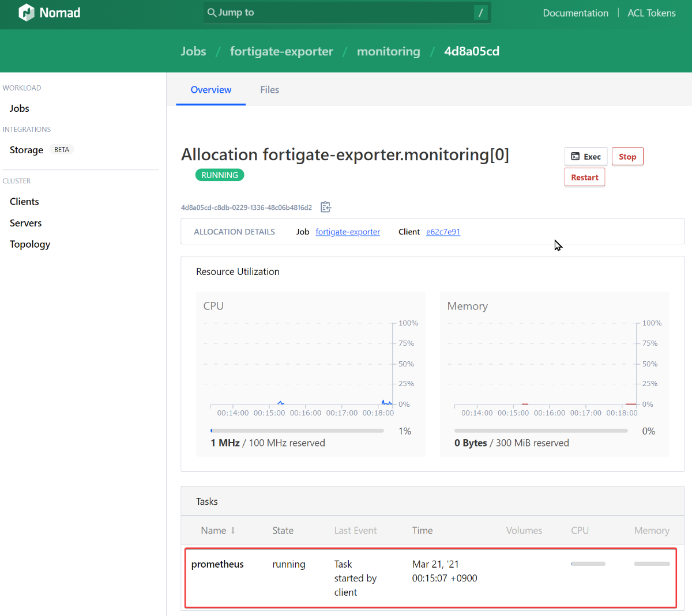Click the Memory utilization progress bar

point(541,430)
